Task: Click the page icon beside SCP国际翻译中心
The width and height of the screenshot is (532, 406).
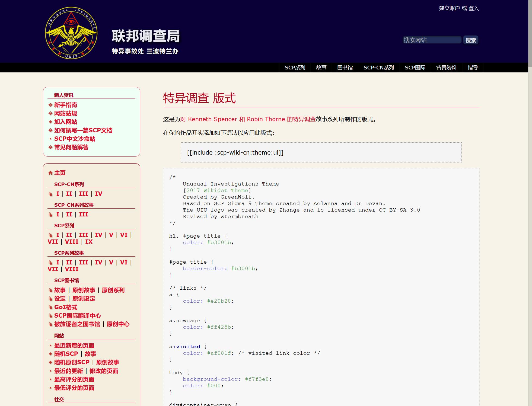Action: 50,316
